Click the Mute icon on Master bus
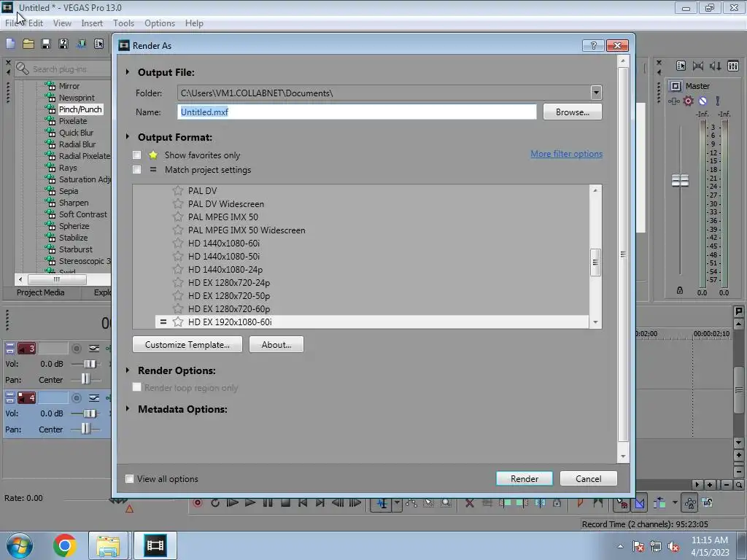Screen dimensions: 747x560 [703, 101]
